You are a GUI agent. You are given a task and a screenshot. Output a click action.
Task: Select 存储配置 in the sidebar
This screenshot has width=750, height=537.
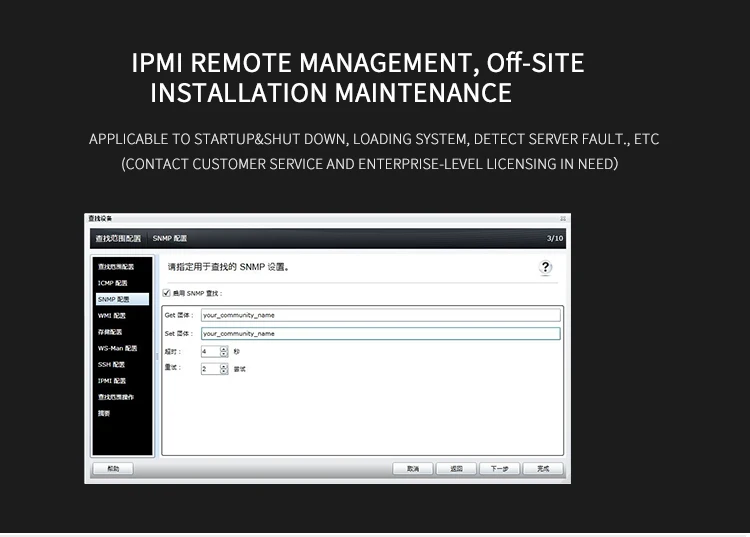110,332
